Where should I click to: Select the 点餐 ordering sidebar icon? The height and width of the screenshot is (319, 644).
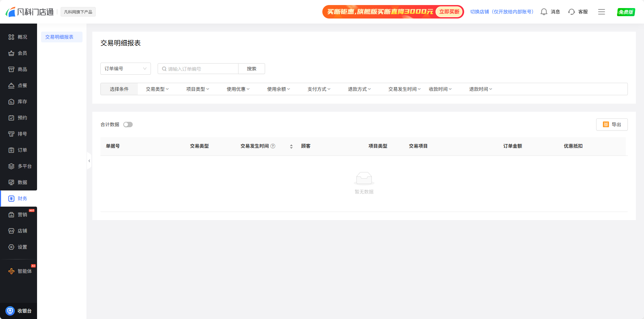click(x=11, y=85)
